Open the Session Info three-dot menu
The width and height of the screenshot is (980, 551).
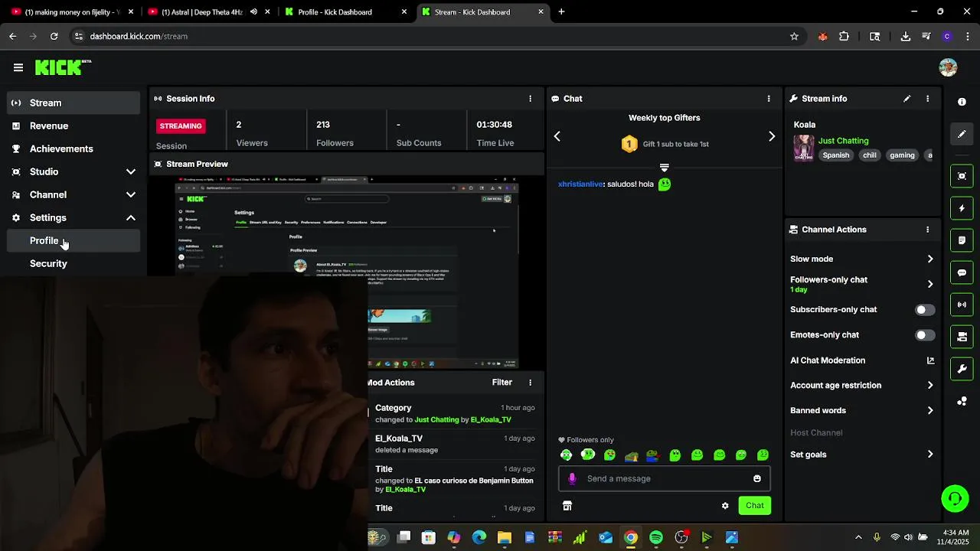[530, 99]
